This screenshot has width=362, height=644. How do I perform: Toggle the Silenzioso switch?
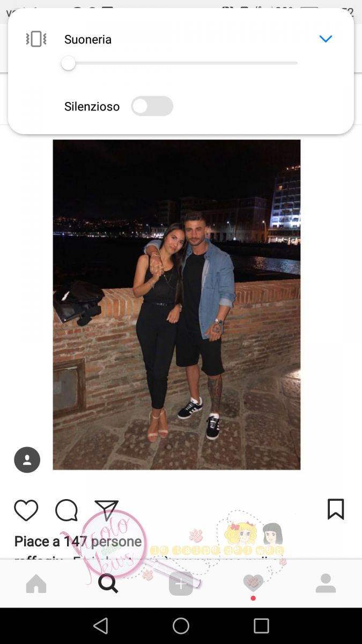click(152, 106)
